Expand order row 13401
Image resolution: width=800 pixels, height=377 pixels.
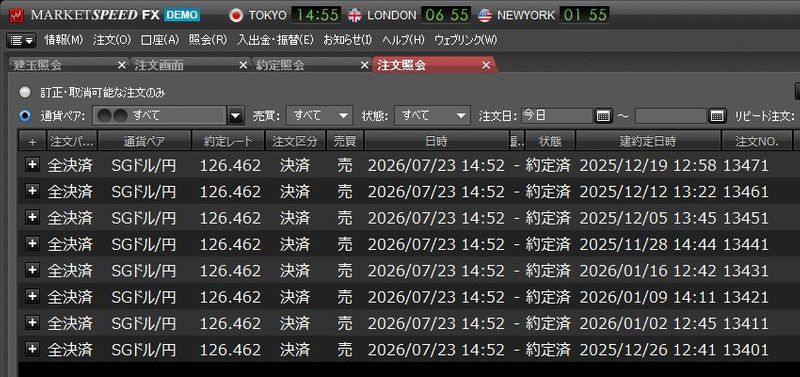coord(32,349)
